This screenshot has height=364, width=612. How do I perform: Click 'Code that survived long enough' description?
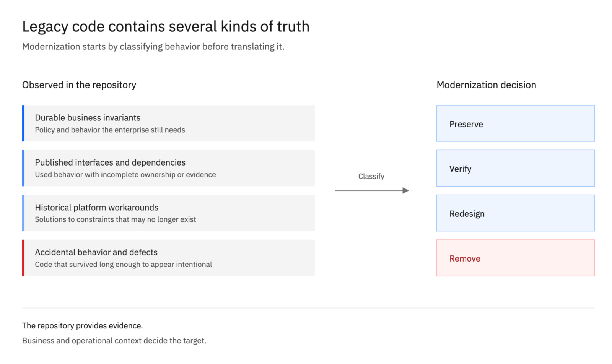tap(123, 265)
